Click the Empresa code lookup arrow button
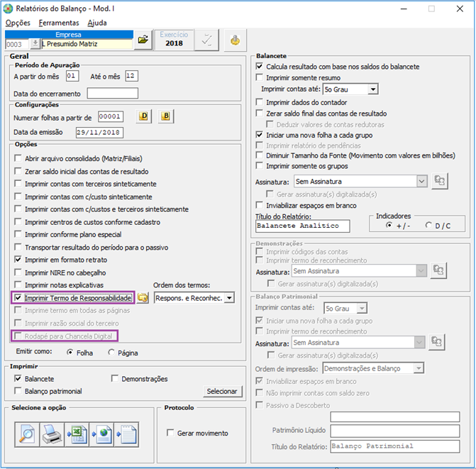 point(35,44)
